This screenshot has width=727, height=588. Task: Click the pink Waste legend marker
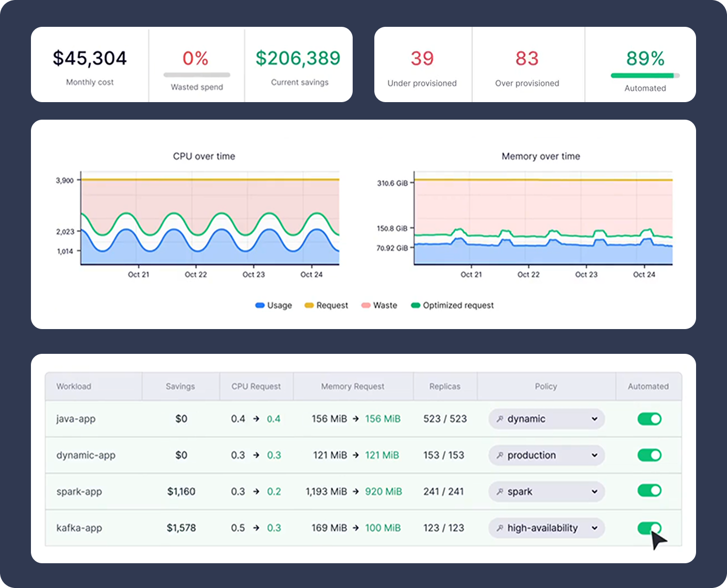tap(366, 305)
